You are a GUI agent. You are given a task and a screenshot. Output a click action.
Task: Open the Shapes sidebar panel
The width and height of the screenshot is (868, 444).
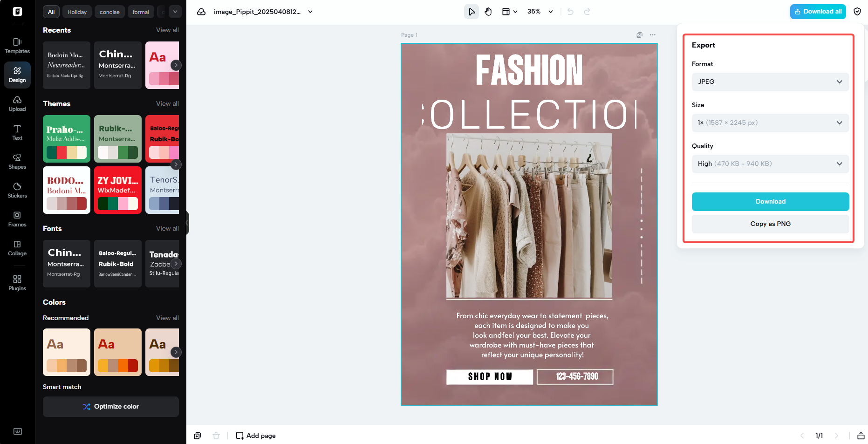[17, 161]
